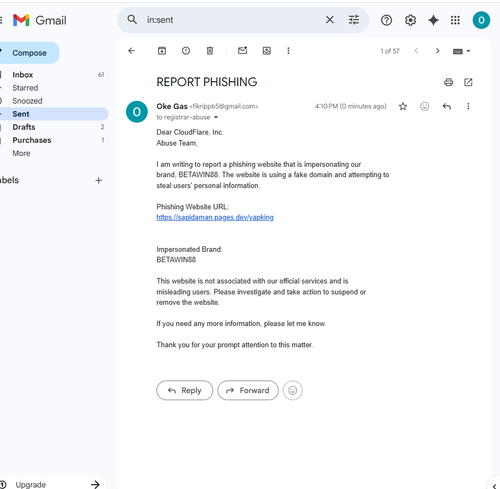Viewport: 500px width, 489px height.
Task: Click the sender avatar for Oke Gas
Action: click(x=137, y=112)
